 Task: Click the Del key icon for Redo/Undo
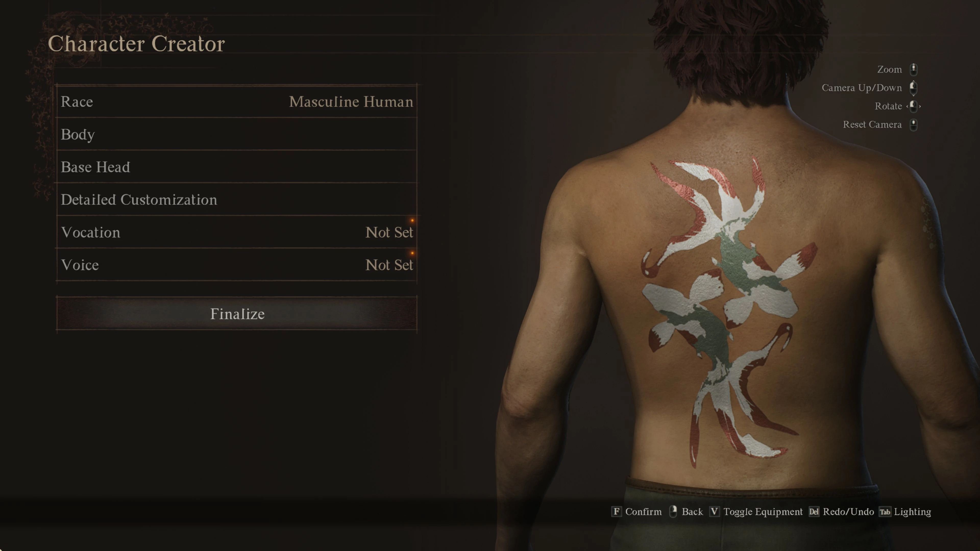click(x=814, y=511)
